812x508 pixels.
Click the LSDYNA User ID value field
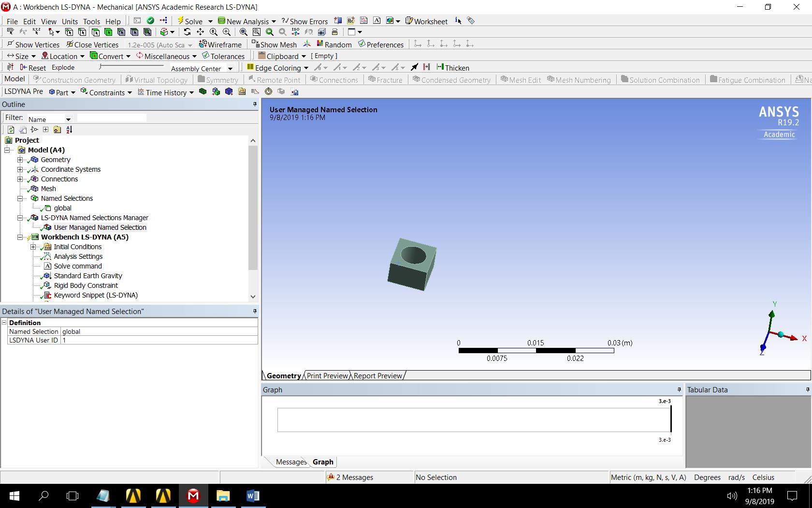(159, 340)
